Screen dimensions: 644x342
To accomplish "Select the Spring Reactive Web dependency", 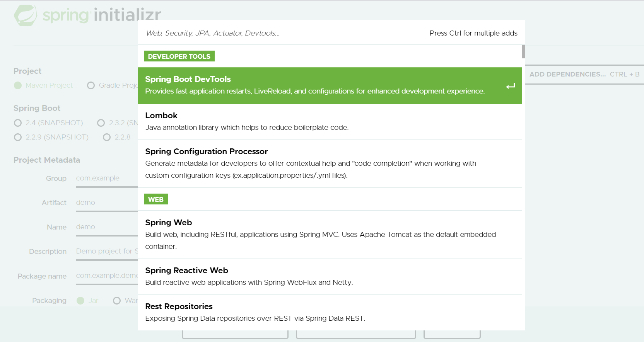I will [330, 277].
